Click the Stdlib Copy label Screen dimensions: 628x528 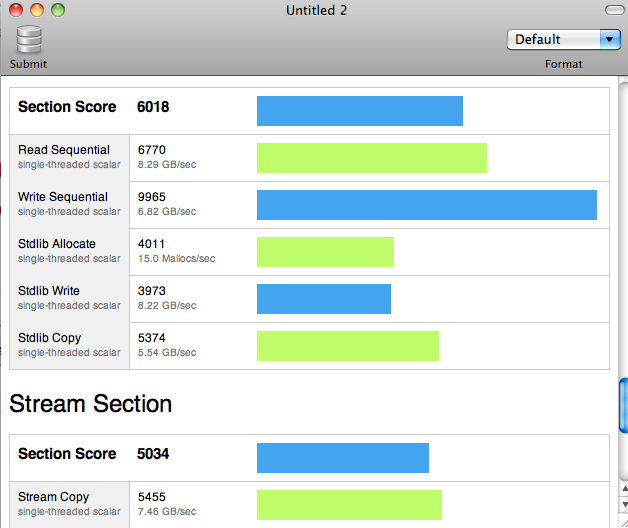[x=50, y=338]
